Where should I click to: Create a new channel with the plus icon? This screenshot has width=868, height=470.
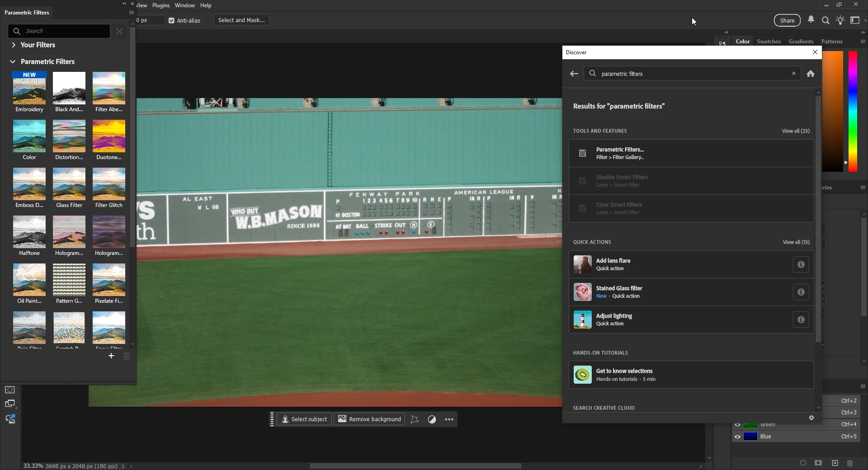point(835,463)
